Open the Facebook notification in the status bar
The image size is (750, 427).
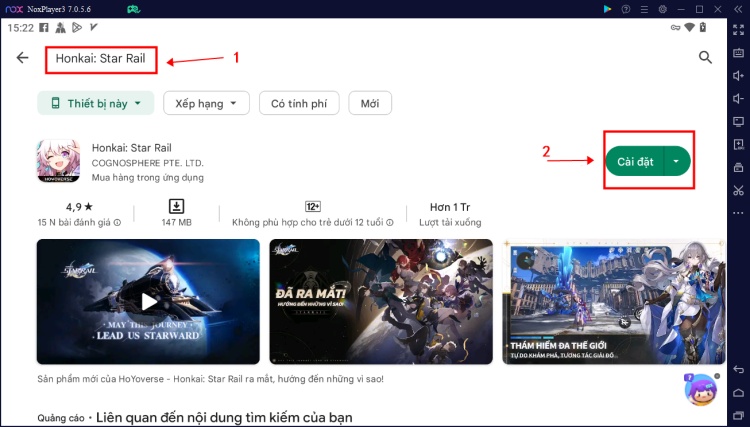click(44, 28)
